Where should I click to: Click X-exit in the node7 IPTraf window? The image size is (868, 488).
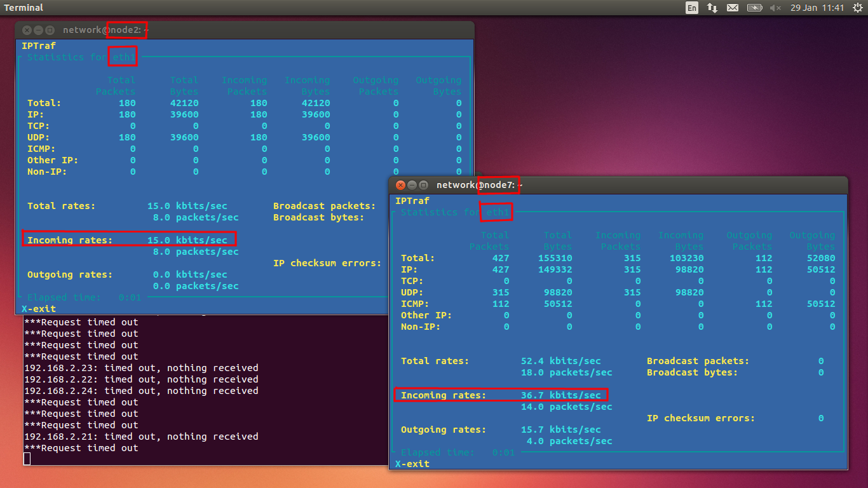pos(412,464)
